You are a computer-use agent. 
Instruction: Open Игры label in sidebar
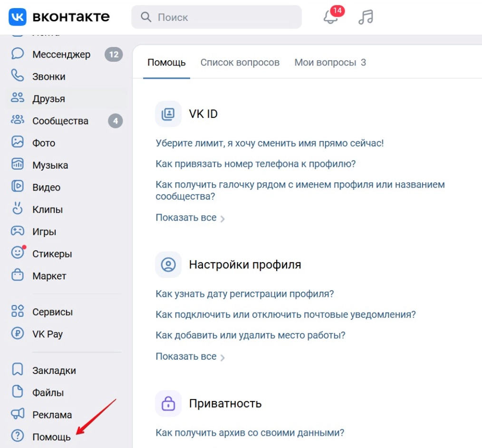44,231
